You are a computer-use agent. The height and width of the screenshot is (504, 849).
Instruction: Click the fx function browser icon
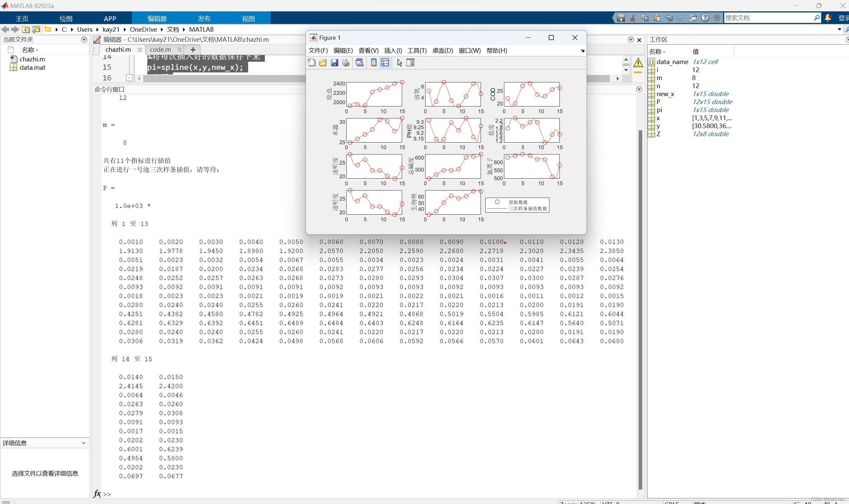point(97,493)
